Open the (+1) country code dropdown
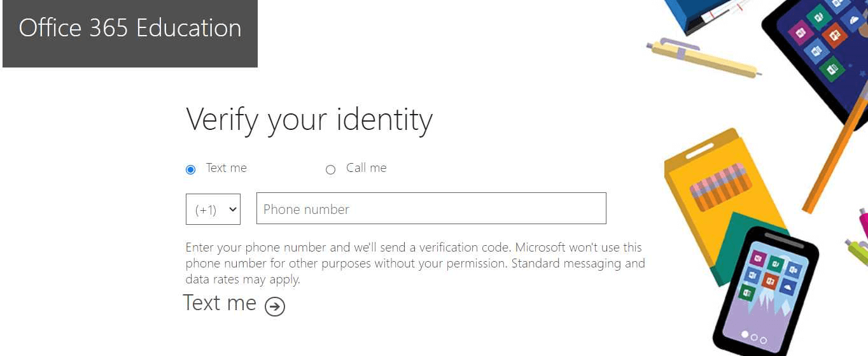Viewport: 868px width, 356px height. tap(213, 209)
